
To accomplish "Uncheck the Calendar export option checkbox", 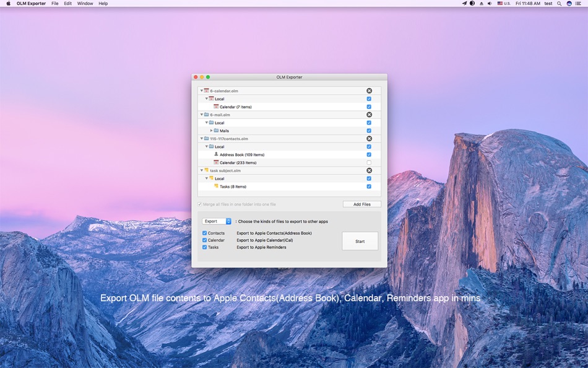I will point(204,240).
